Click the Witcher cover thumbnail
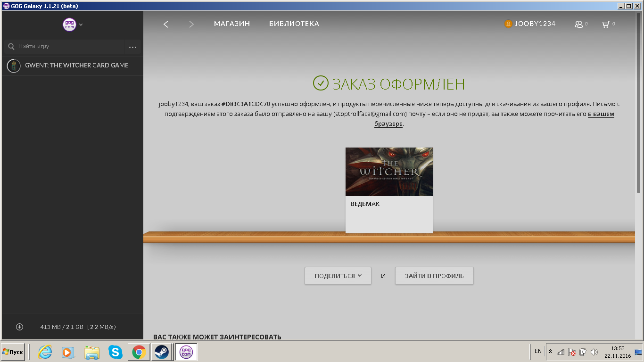 pos(389,172)
